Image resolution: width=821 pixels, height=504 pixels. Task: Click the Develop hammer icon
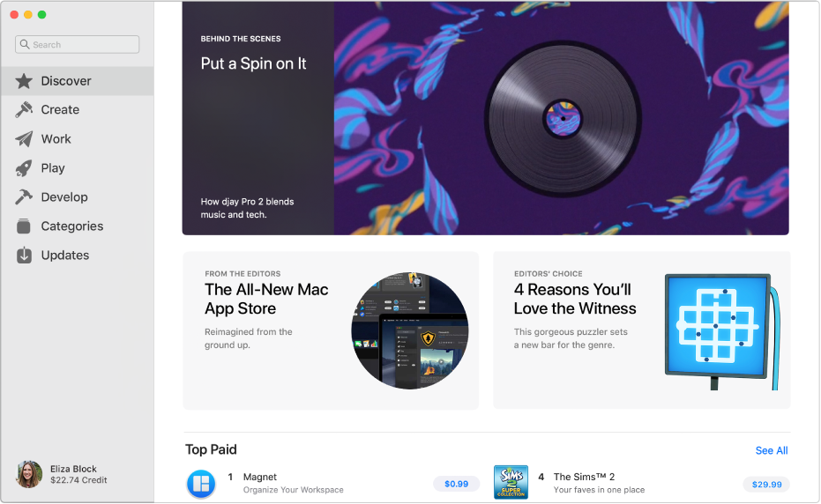(x=24, y=197)
